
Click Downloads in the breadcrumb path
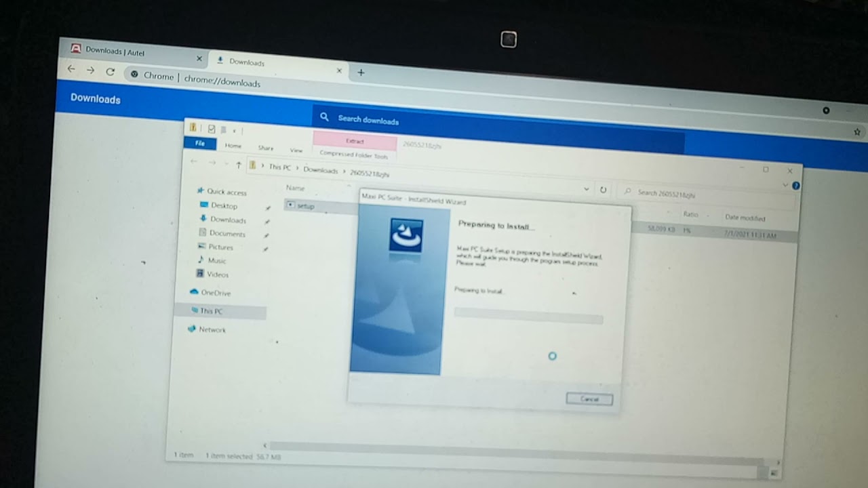tap(320, 170)
